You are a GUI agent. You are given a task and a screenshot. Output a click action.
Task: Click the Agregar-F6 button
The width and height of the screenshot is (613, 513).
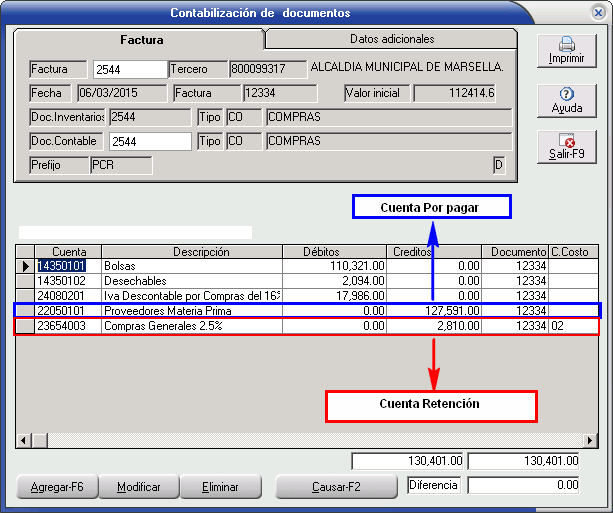tap(57, 487)
